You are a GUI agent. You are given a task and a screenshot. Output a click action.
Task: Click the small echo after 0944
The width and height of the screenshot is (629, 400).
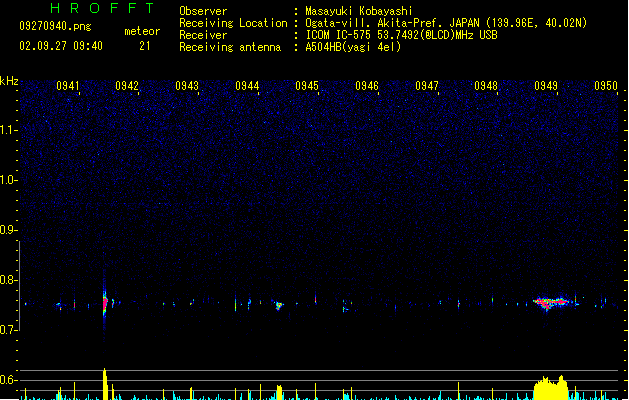click(x=279, y=306)
